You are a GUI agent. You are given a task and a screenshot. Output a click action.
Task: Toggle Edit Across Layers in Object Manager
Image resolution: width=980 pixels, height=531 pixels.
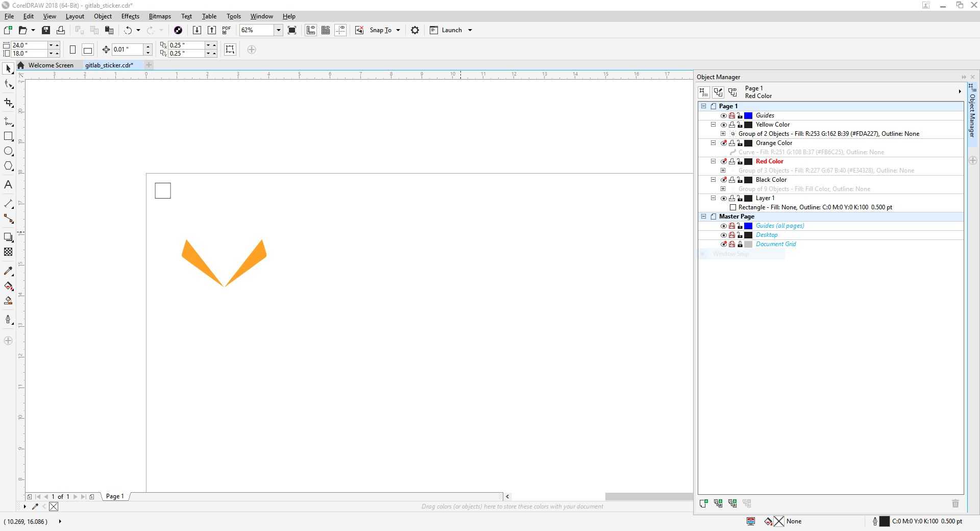[x=718, y=92]
